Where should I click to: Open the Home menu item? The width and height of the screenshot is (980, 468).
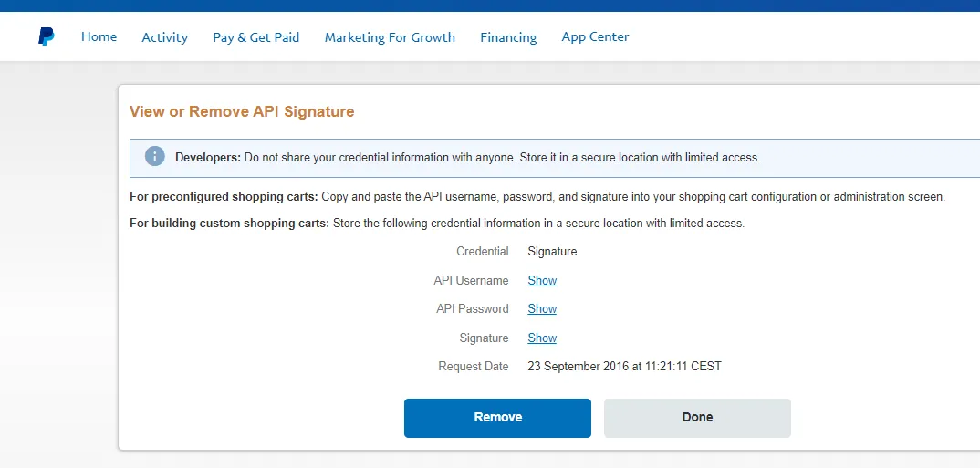tap(99, 36)
